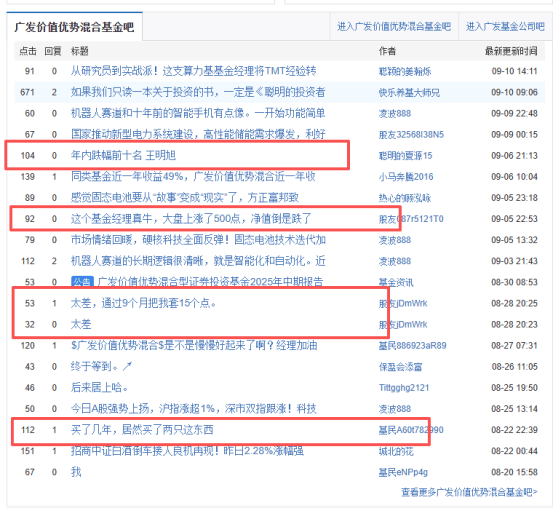Click author 基金资讯
This screenshot has height=509, width=554.
[x=396, y=282]
